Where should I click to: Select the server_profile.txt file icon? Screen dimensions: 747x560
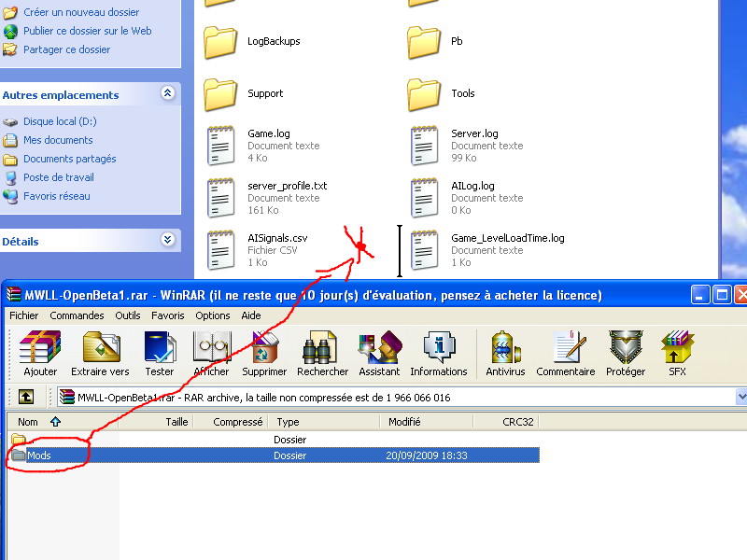pyautogui.click(x=220, y=198)
